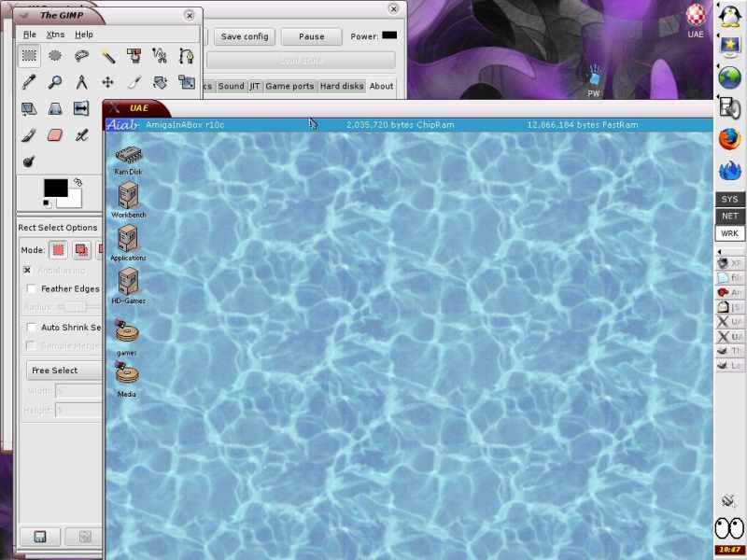Choose the Perspective tool
The height and width of the screenshot is (560, 747).
(55, 109)
